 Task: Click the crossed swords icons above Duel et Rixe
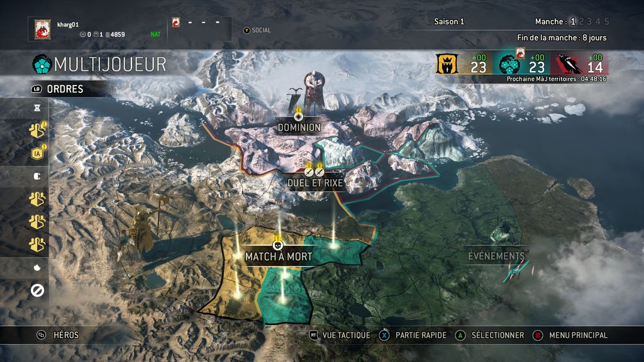point(314,172)
